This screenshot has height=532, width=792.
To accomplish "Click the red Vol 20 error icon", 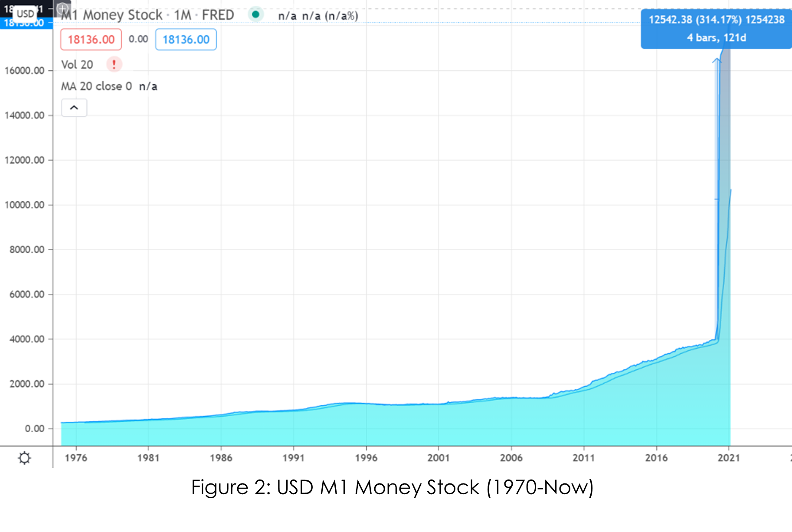I will (114, 65).
